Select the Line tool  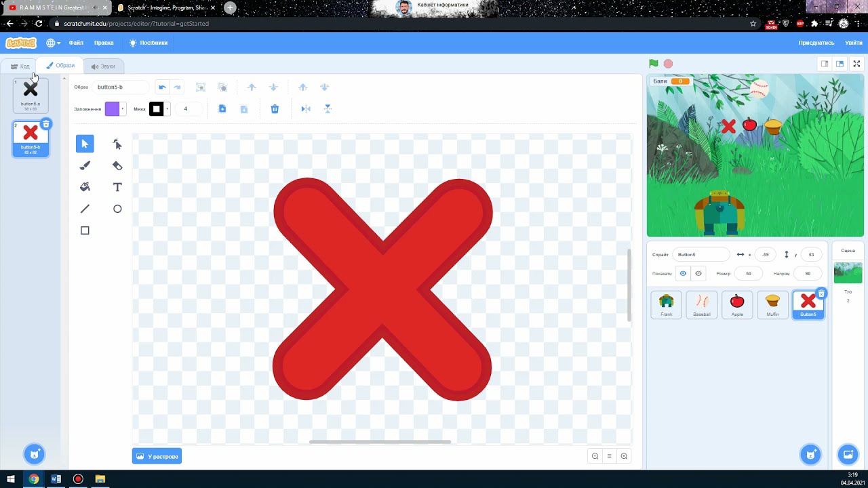click(x=85, y=209)
